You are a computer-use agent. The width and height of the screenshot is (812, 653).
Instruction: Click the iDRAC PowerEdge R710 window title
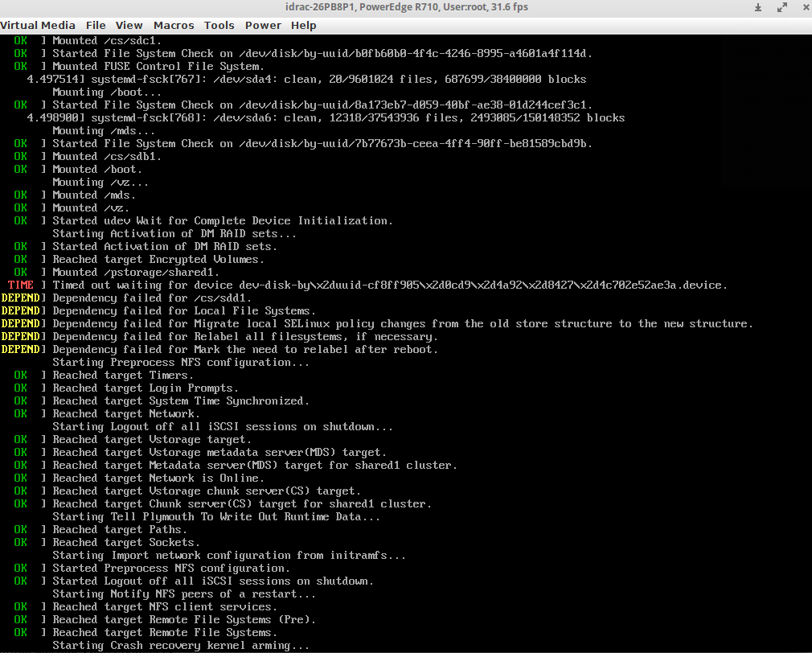click(406, 7)
